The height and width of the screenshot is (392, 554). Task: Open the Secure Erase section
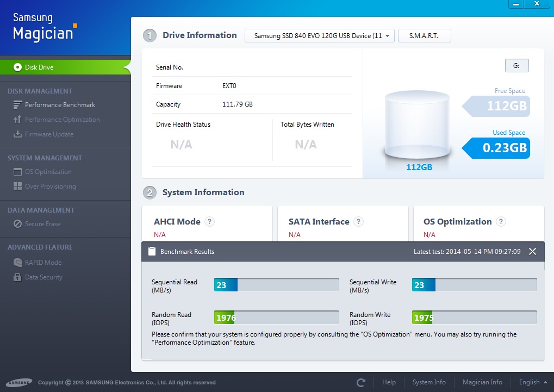coord(42,224)
